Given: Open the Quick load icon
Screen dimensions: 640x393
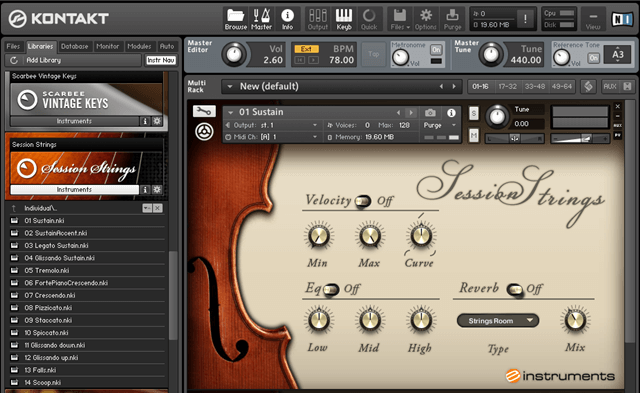Looking at the screenshot, I should [369, 19].
